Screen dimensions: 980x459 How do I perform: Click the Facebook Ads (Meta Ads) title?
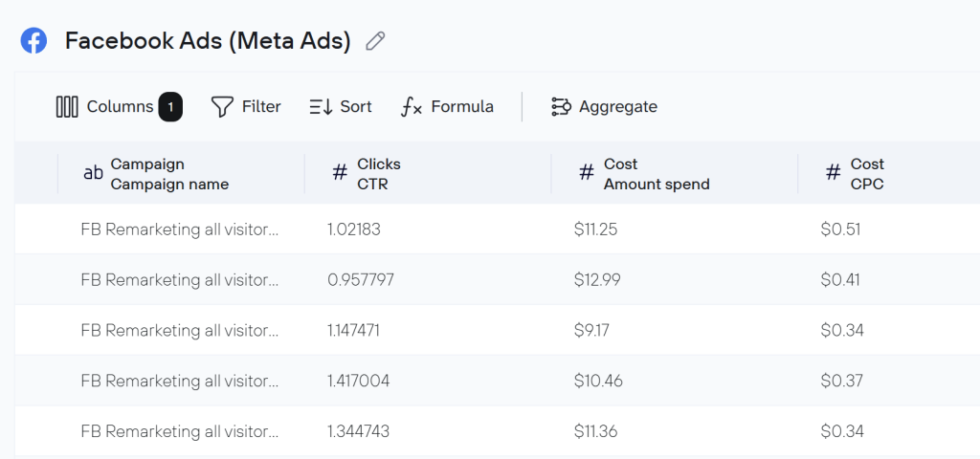208,41
